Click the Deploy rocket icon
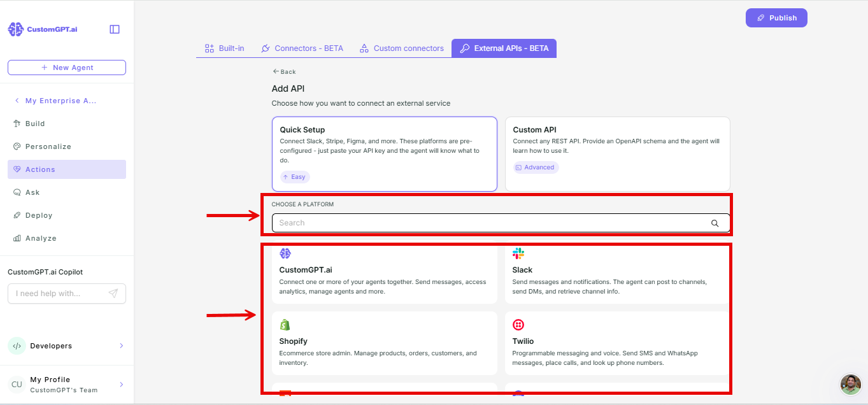Viewport: 868px width, 405px height. pyautogui.click(x=17, y=215)
